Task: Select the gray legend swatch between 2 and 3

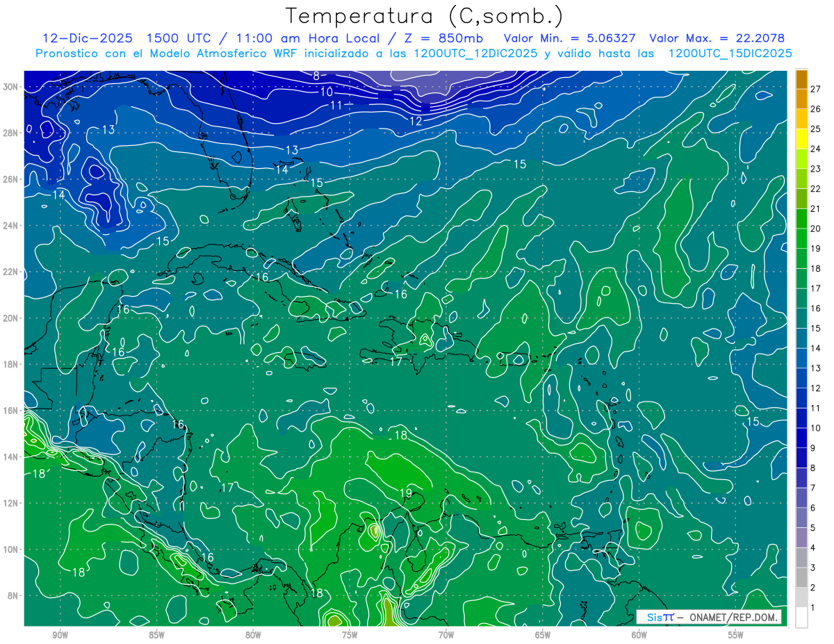Action: coord(802,577)
